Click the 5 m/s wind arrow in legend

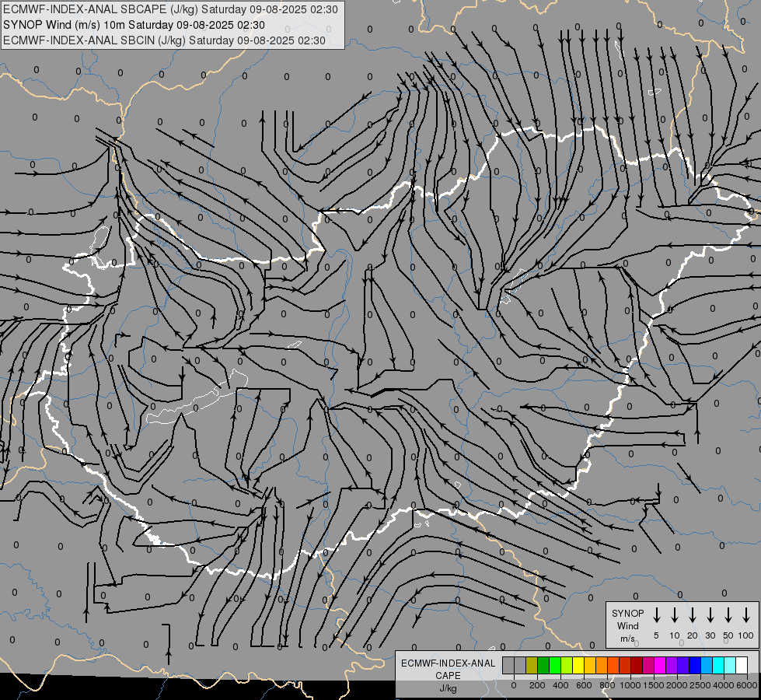tap(656, 615)
